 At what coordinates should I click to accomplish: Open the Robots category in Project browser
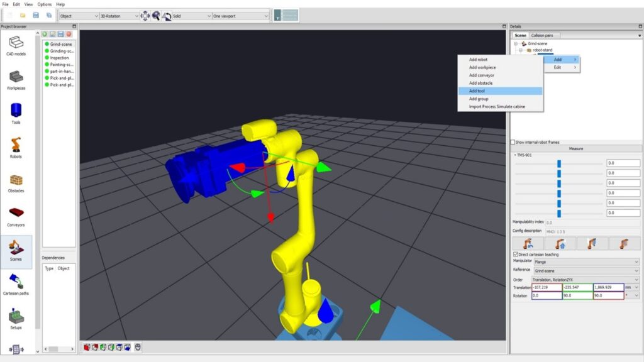(16, 148)
